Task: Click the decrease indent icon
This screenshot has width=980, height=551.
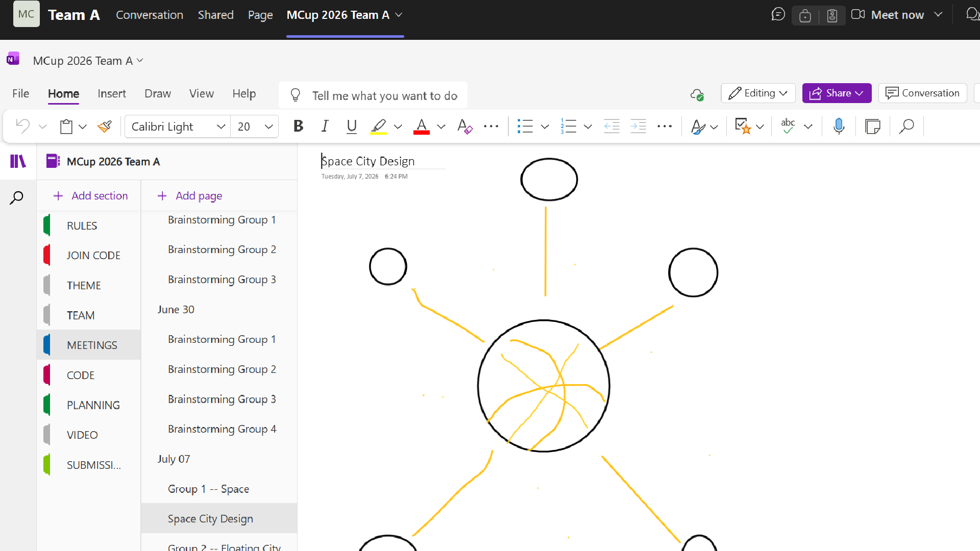Action: click(x=611, y=126)
